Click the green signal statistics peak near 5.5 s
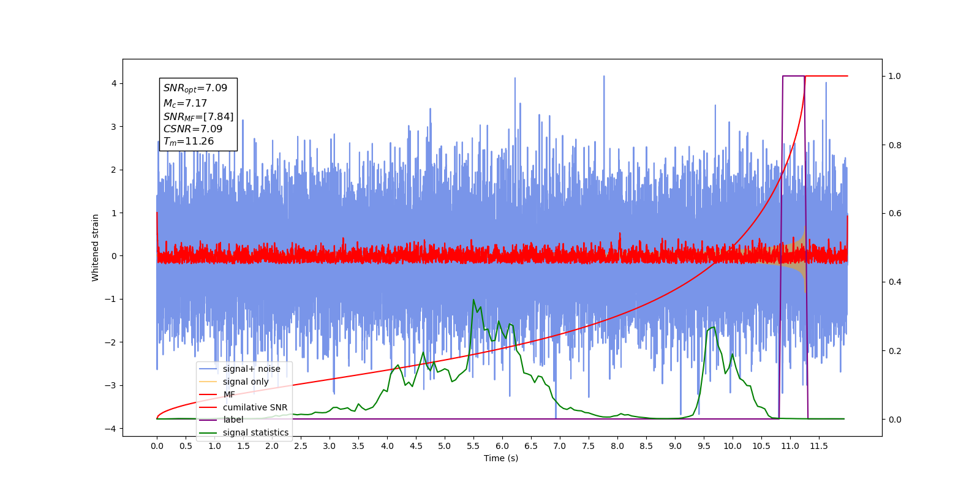Screen dimensions: 980x490 [x=473, y=300]
